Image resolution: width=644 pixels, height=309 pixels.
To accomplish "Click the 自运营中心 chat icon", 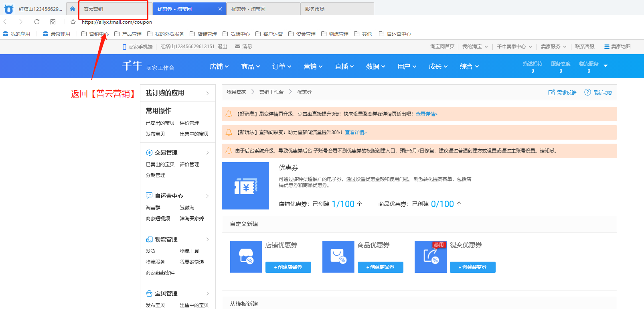I will point(149,195).
